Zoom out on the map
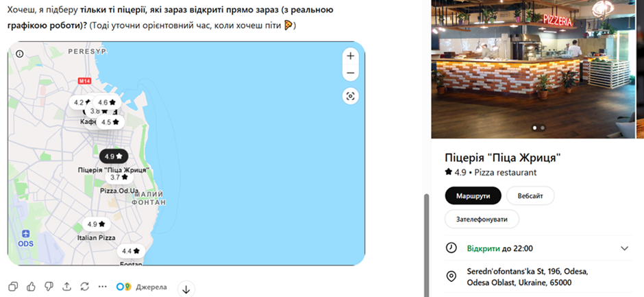Screen dimensions: 644x297 tap(351, 73)
